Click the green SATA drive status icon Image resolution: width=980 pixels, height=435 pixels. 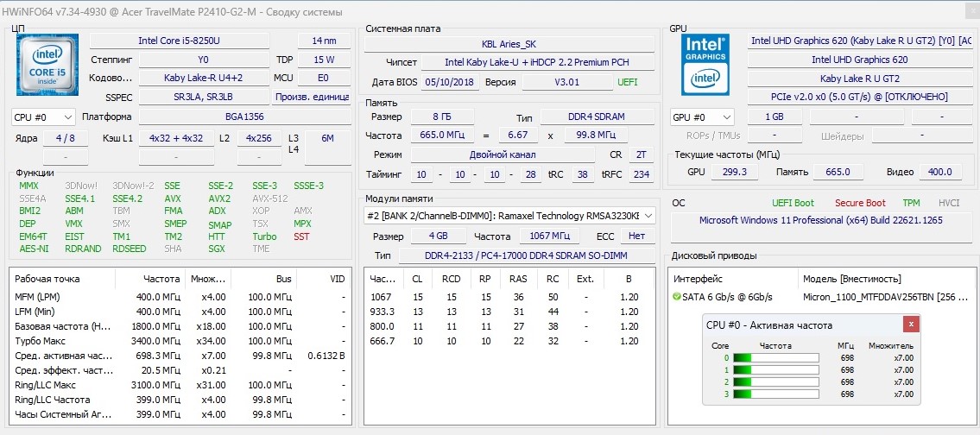coord(676,297)
